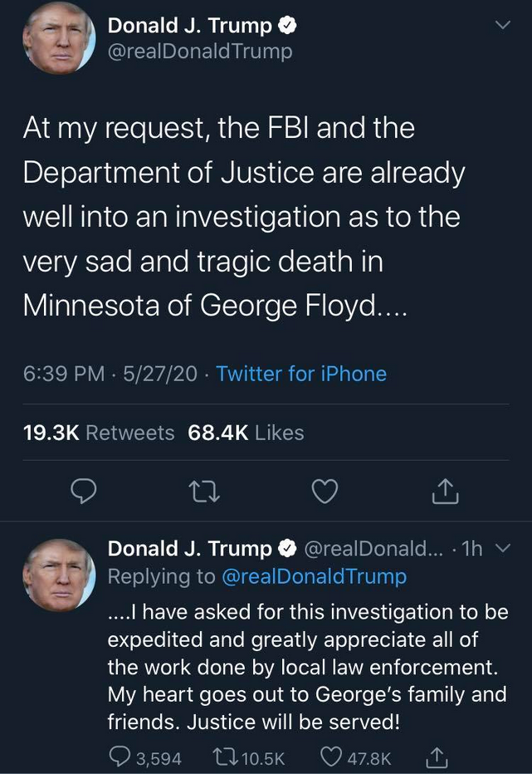Screen dimensions: 532x774
Task: Open replies on the second tweet
Action: [x=144, y=757]
